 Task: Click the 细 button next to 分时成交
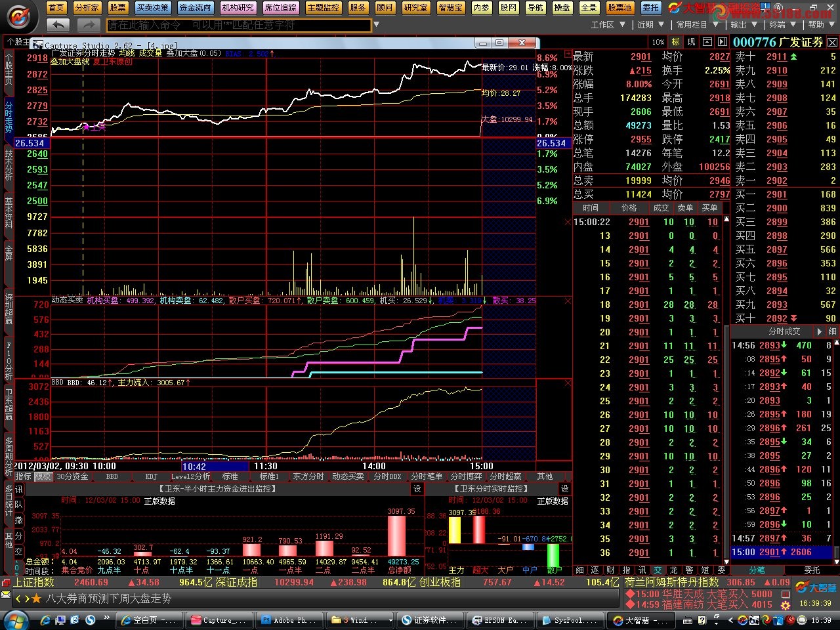832,331
